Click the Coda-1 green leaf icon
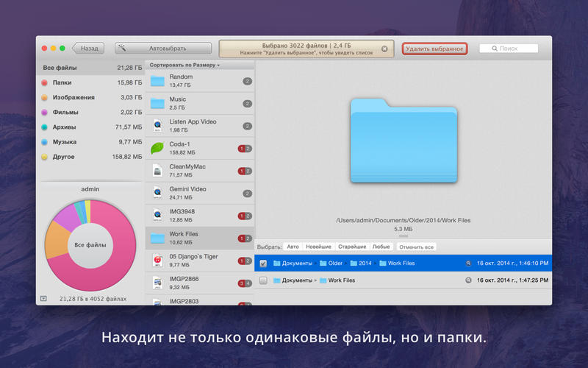 (x=157, y=148)
